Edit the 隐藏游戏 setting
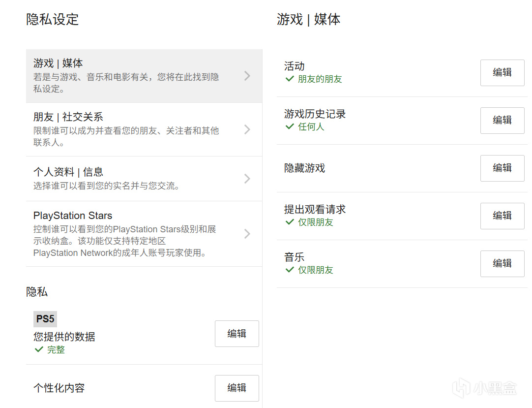 point(502,168)
